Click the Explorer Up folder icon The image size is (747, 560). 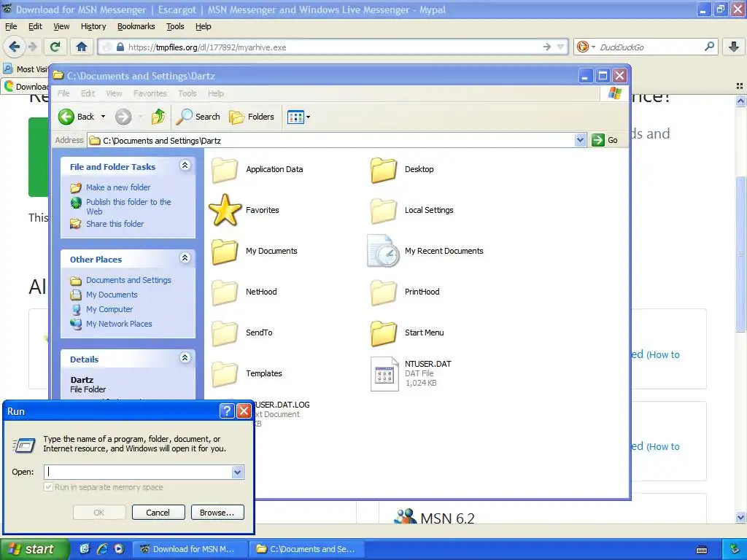(158, 117)
